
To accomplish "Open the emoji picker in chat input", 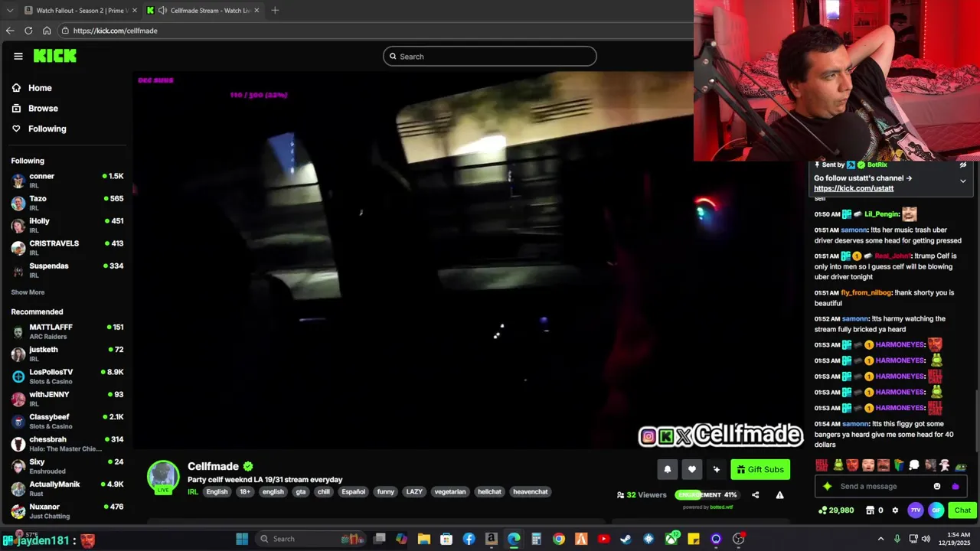I will click(x=937, y=486).
